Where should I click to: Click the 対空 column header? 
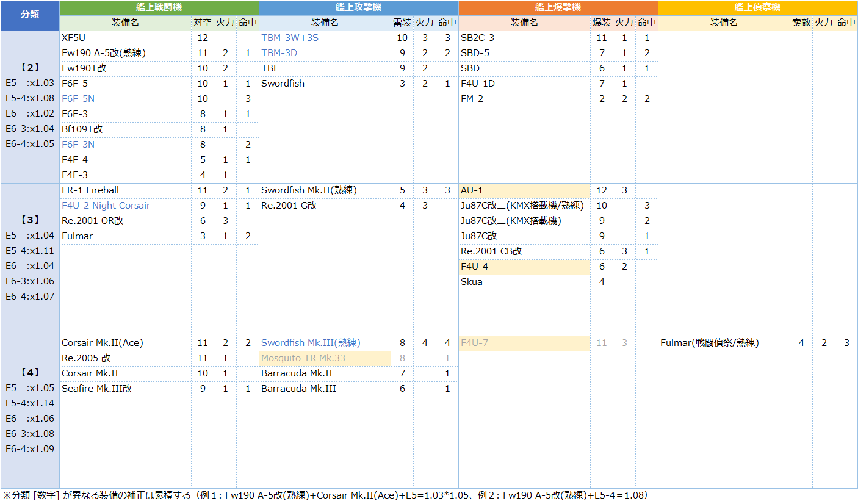(203, 23)
